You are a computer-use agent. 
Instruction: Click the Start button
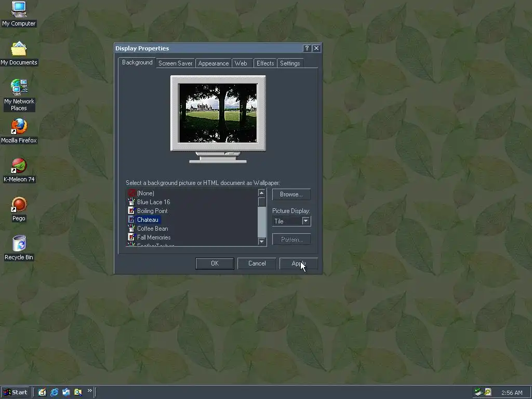coord(16,393)
